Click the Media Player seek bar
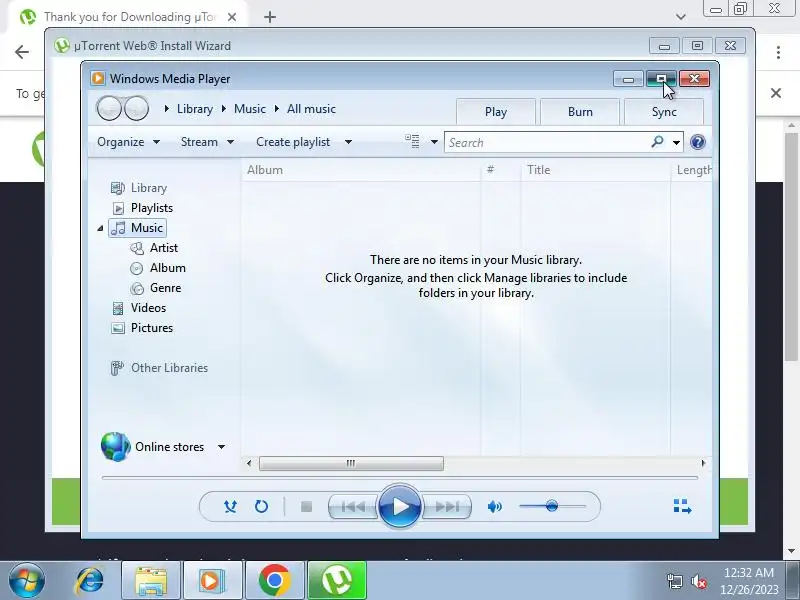This screenshot has width=800, height=600. tap(399, 478)
